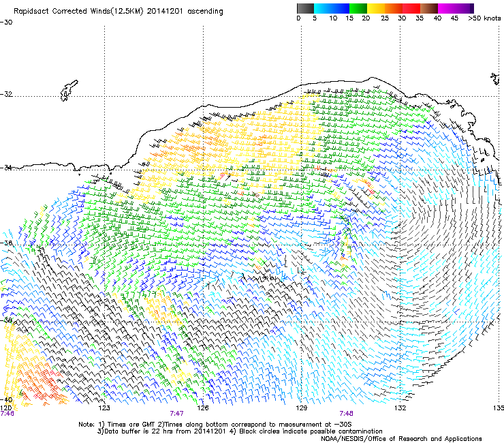504x443 pixels.
Task: Click the brown 35-40 knots color band
Action: tap(428, 8)
